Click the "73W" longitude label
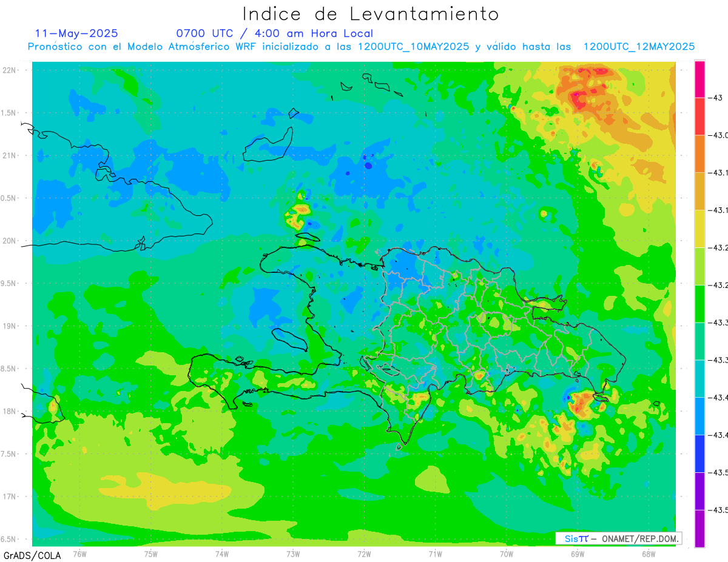Screen dimensions: 728x562 click(x=293, y=554)
